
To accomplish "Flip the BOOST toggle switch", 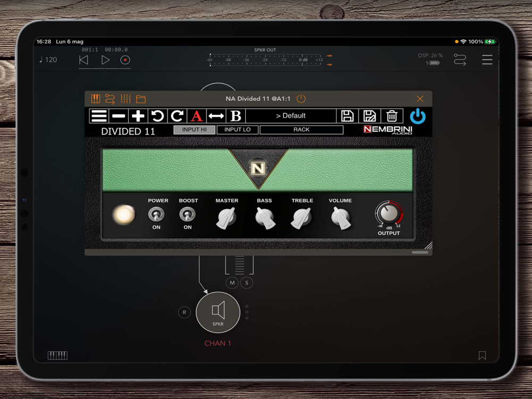I will click(187, 214).
